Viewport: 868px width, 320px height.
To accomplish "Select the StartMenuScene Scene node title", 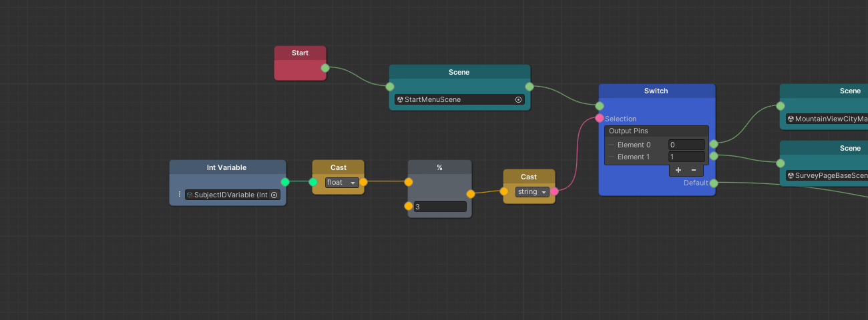I will 459,72.
